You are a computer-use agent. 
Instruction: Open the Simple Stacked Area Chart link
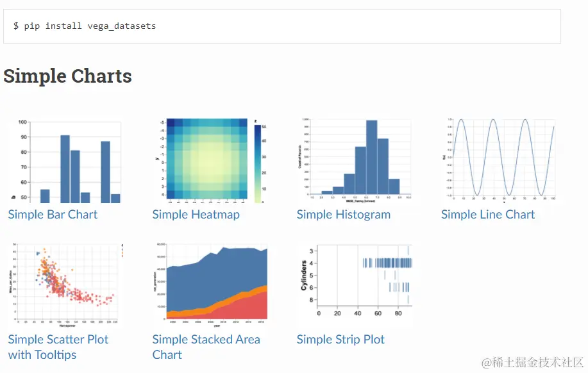click(206, 347)
